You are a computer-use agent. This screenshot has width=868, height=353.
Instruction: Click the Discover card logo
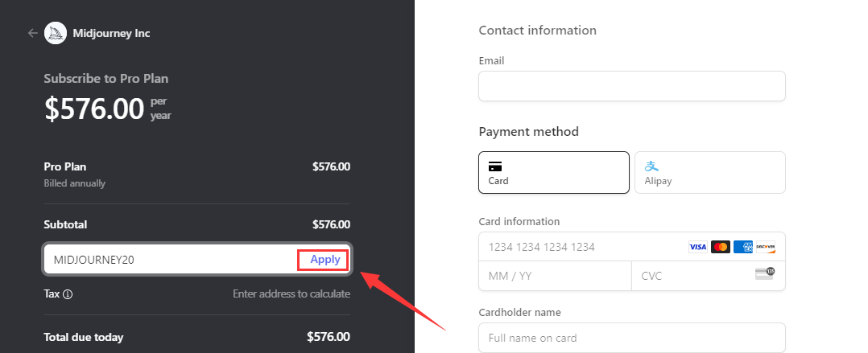pyautogui.click(x=766, y=247)
